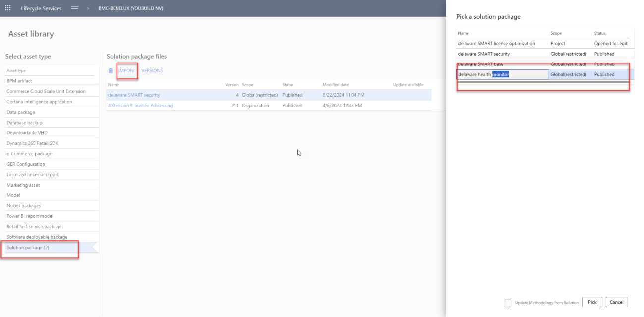
Task: Pick delaware SMART license optimization in the dialog
Action: (x=496, y=44)
